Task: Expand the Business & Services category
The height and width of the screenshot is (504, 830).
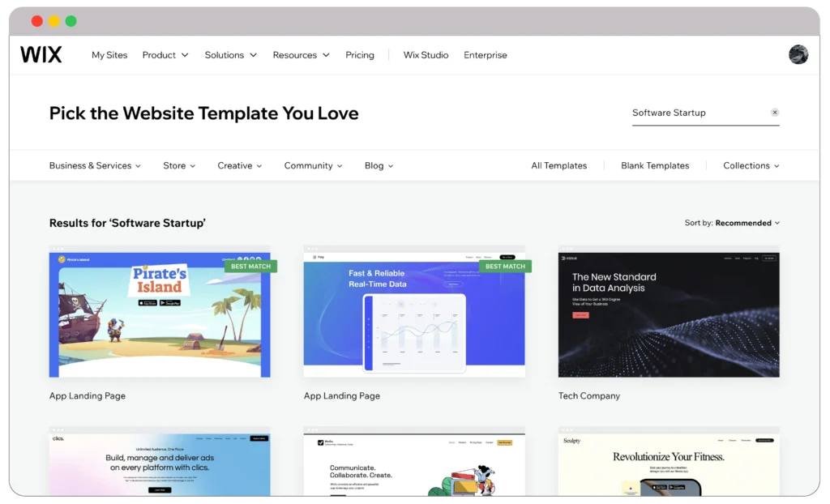Action: [95, 165]
